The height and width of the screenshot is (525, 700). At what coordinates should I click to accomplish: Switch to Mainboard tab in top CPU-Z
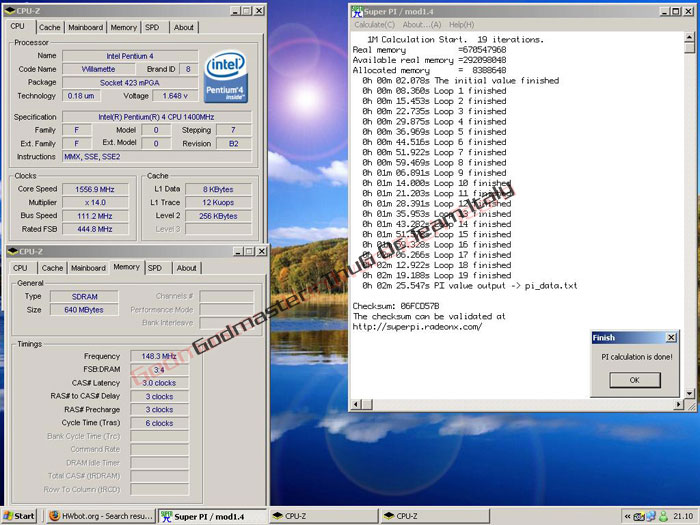click(x=86, y=27)
